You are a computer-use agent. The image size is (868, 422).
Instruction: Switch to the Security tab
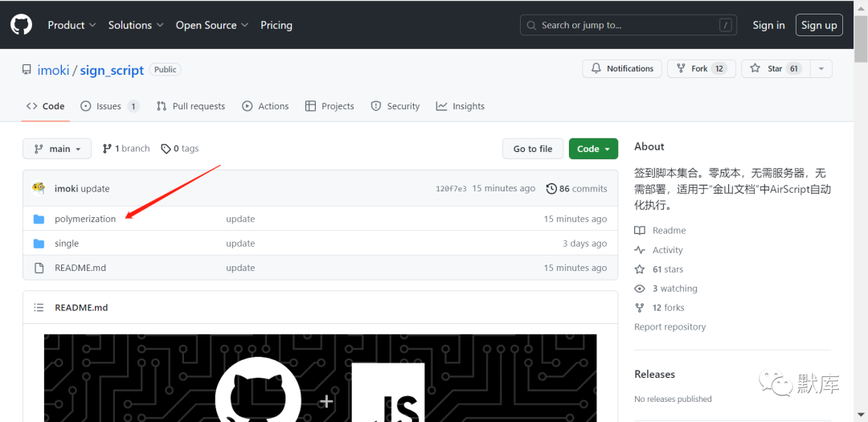coord(395,106)
